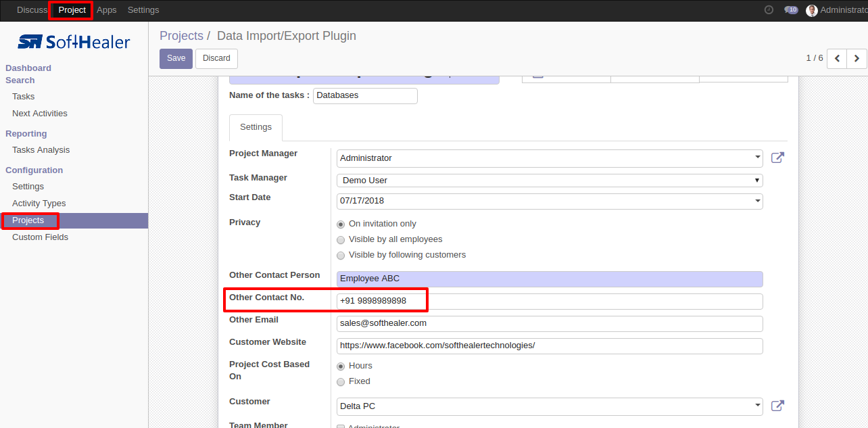Click the Other Email field
The width and height of the screenshot is (868, 428).
[x=550, y=324]
